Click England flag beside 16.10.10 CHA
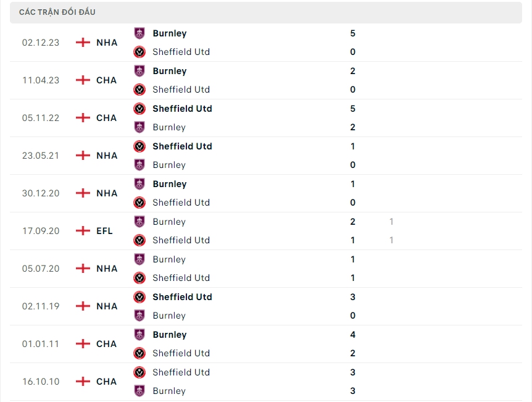532x402 pixels. tap(83, 382)
